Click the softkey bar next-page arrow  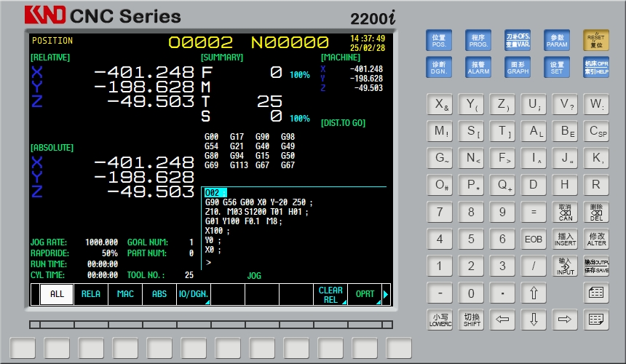pyautogui.click(x=386, y=294)
